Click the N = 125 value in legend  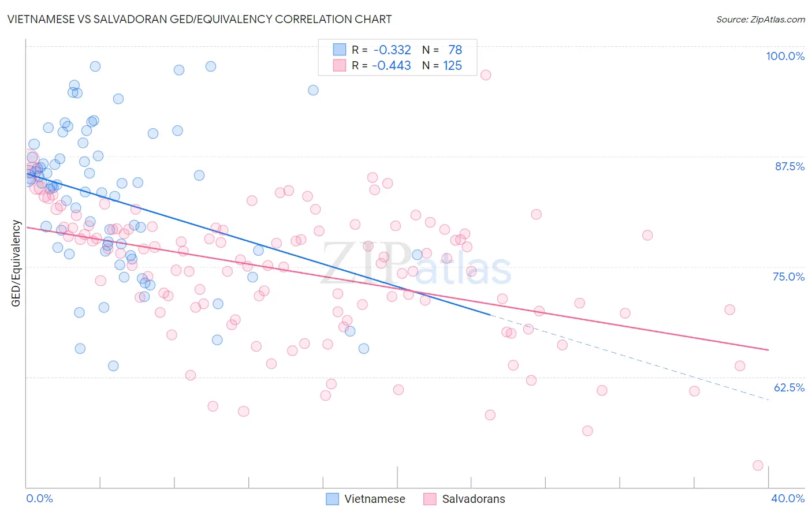pos(442,65)
